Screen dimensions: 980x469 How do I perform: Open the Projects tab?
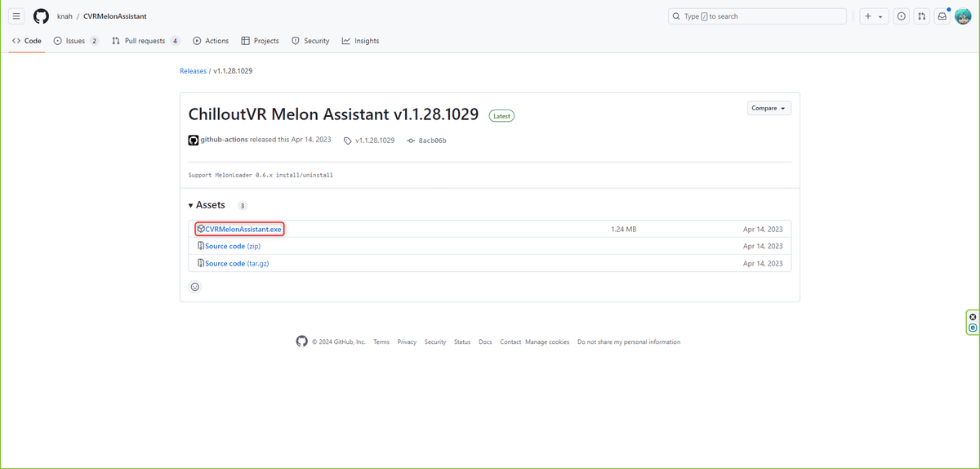[x=261, y=41]
